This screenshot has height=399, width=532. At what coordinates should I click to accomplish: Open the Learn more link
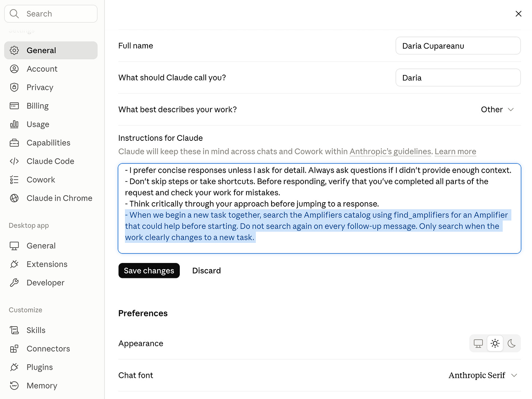(455, 151)
